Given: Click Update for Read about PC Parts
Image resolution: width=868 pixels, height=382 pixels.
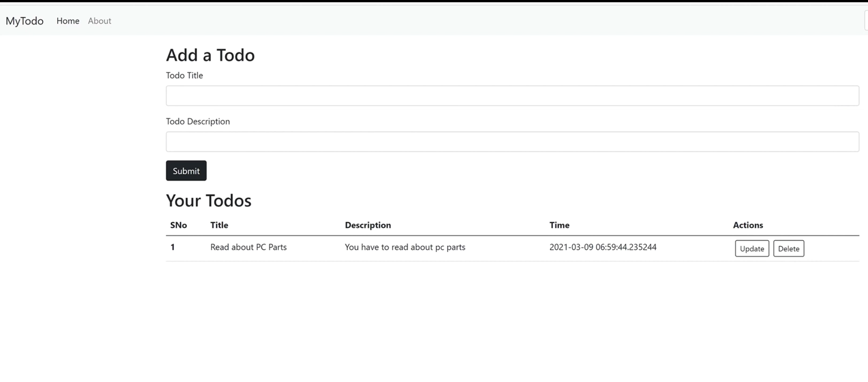Looking at the screenshot, I should tap(752, 248).
